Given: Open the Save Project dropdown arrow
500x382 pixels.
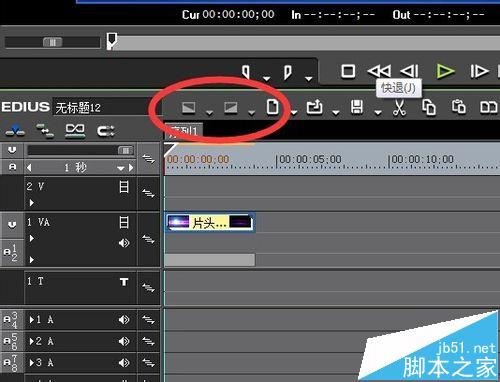Looking at the screenshot, I should coord(378,113).
